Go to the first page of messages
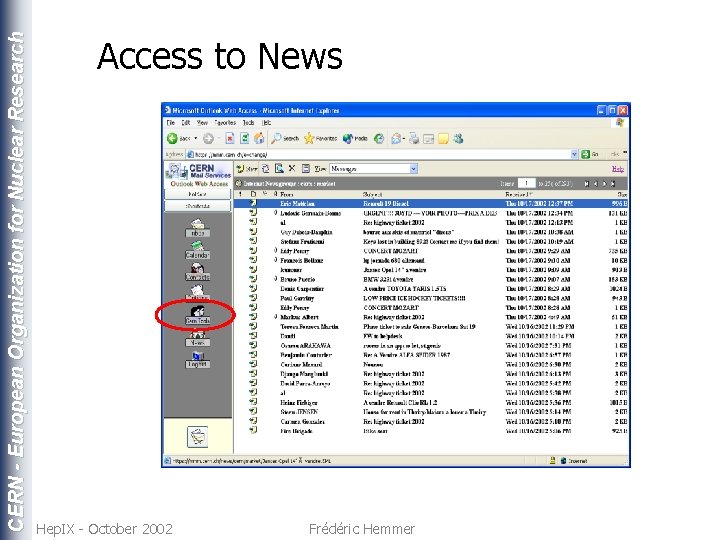The width and height of the screenshot is (720, 540). tap(586, 184)
